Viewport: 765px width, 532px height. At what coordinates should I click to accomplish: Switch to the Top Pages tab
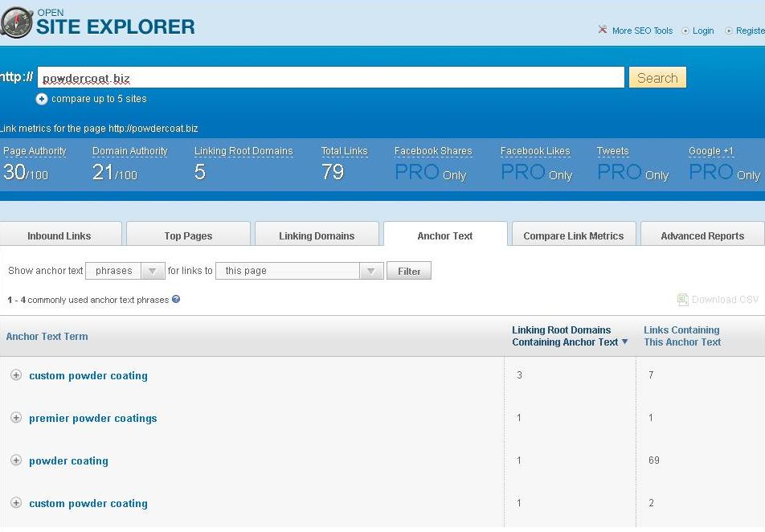tap(188, 234)
